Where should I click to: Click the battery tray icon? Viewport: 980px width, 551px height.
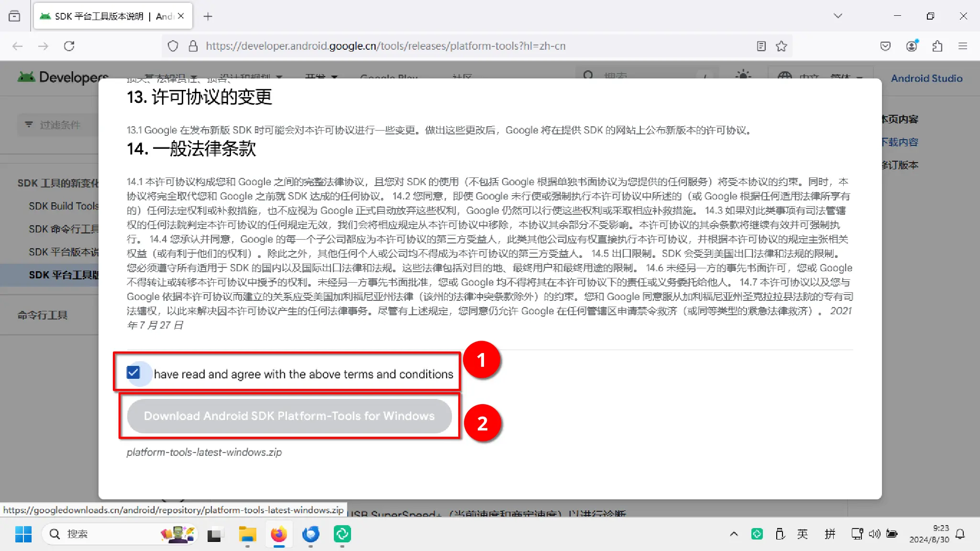[x=892, y=534]
